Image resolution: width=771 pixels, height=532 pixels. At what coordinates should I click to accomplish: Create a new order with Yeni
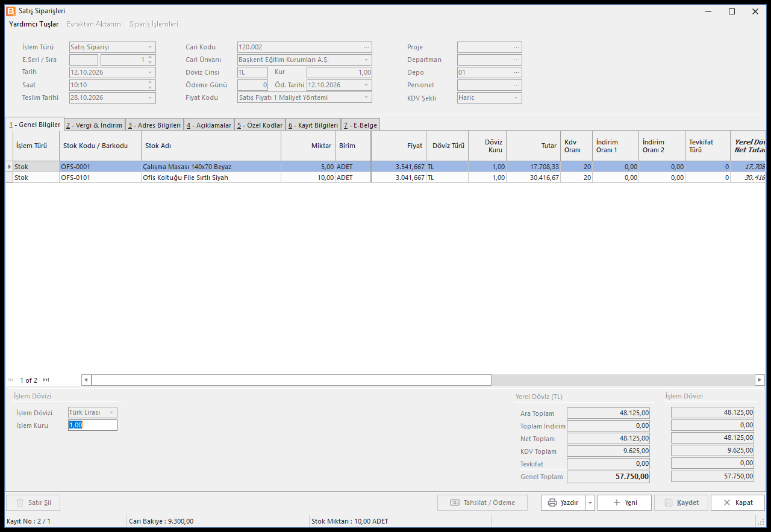[625, 503]
